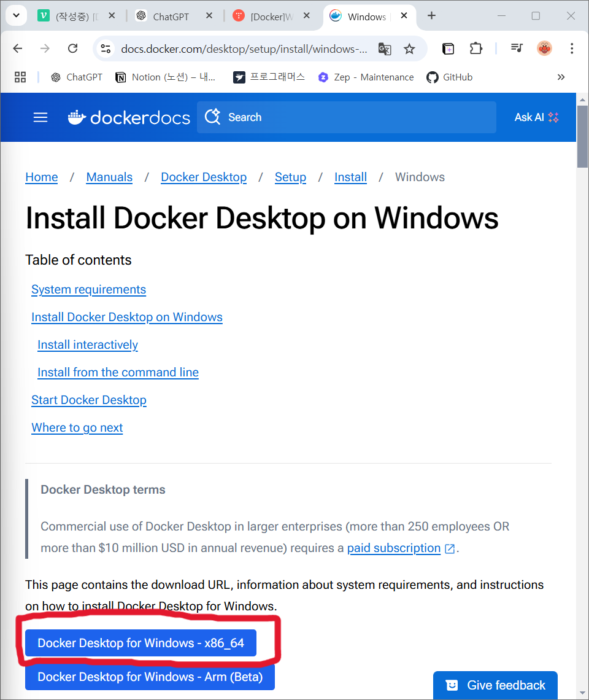The image size is (589, 700).
Task: Open the Chrome three-dot menu
Action: [x=572, y=49]
